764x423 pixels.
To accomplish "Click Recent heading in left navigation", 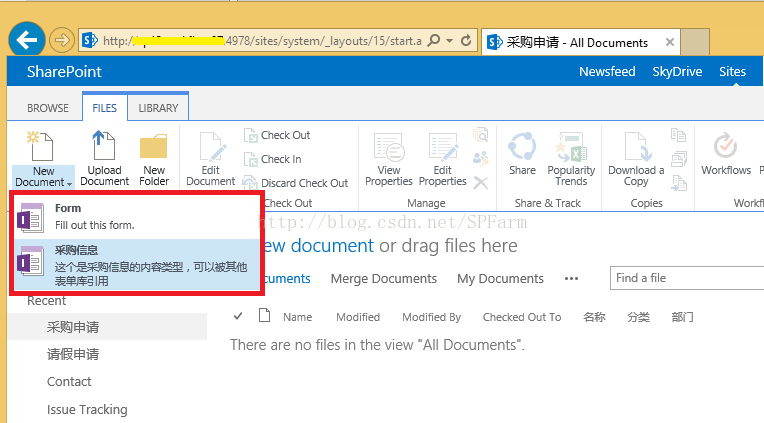I will tap(46, 301).
